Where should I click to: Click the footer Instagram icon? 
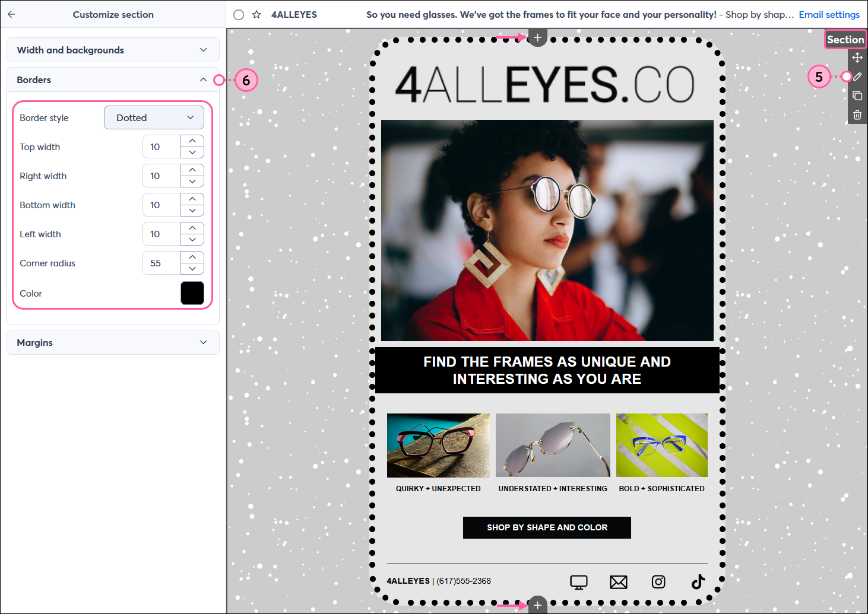pyautogui.click(x=658, y=582)
